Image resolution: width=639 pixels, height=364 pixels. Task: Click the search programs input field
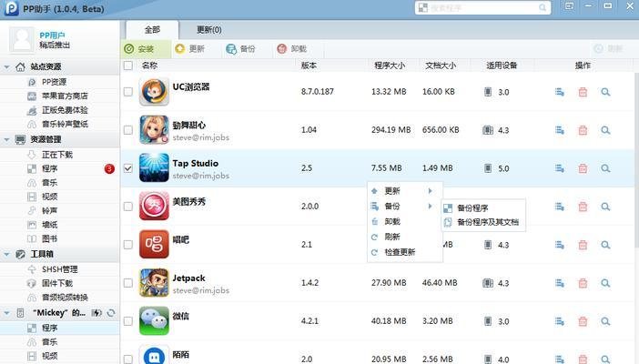pyautogui.click(x=482, y=8)
